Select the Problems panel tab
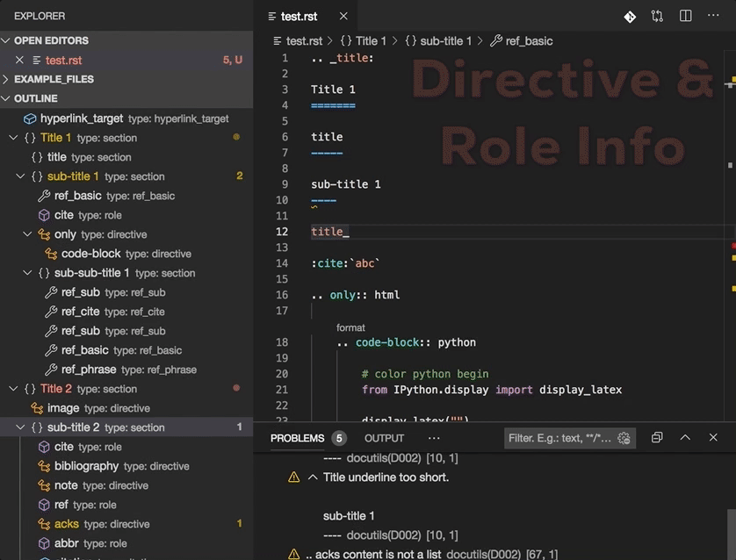This screenshot has height=560, width=736. 297,438
